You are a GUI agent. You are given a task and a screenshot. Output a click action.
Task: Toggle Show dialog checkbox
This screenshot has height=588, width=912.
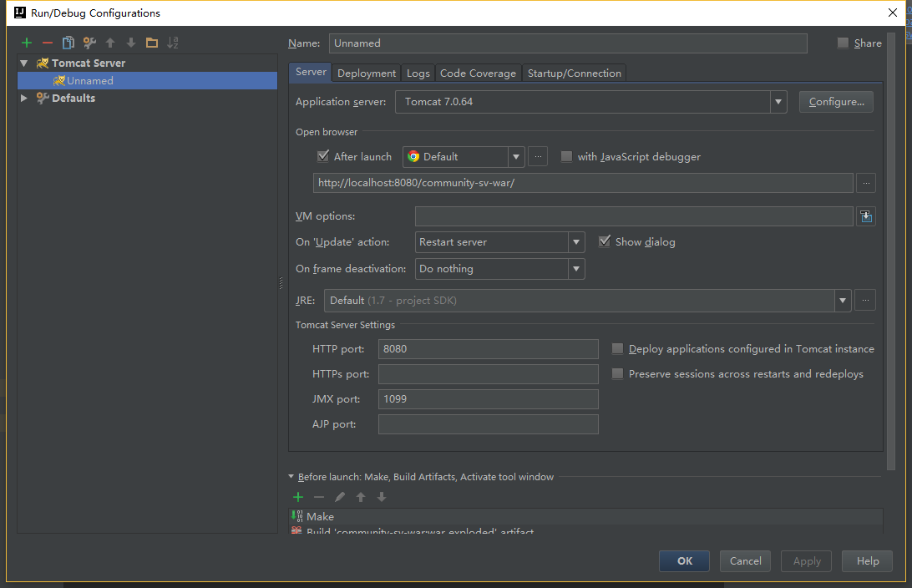pyautogui.click(x=605, y=241)
